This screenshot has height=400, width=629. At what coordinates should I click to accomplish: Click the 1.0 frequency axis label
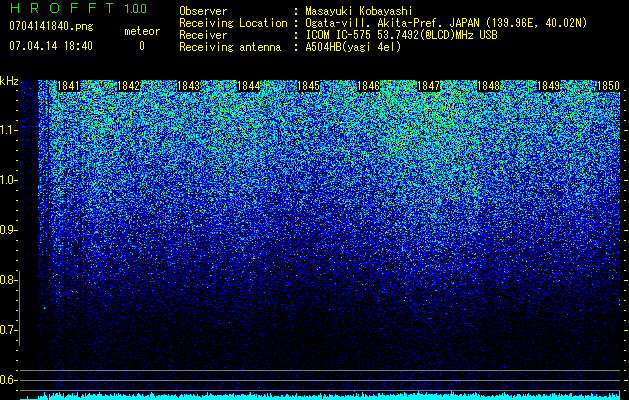[8, 180]
